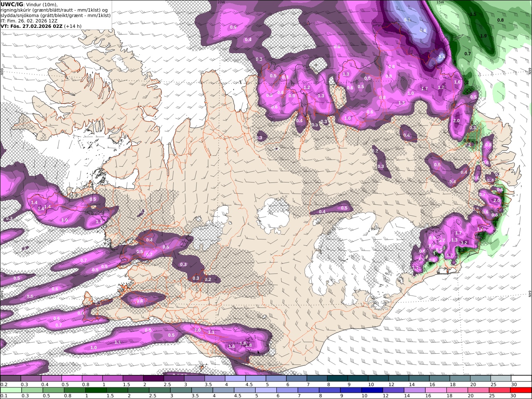Click the black 0.7 value in the green rain area
The image size is (532, 399).
click(468, 54)
